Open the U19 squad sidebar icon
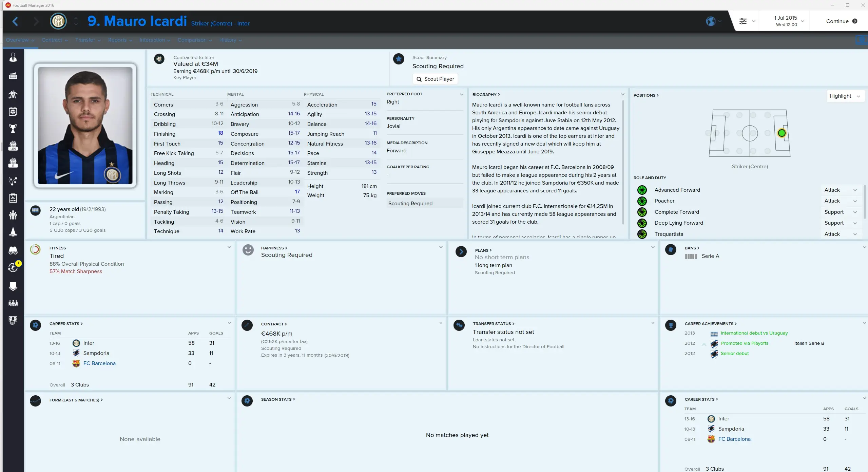Viewport: 868px width, 472px height. click(13, 146)
